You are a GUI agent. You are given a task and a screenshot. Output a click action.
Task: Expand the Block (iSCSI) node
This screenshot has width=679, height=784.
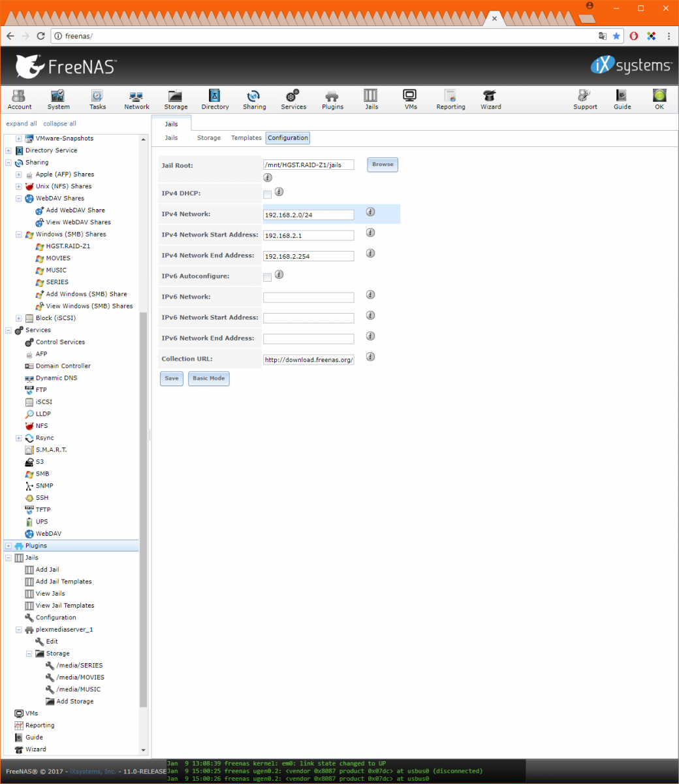[x=19, y=318]
